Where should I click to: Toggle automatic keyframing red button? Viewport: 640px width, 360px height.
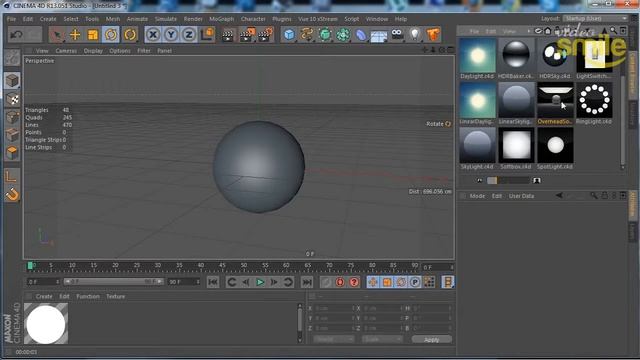(340, 282)
